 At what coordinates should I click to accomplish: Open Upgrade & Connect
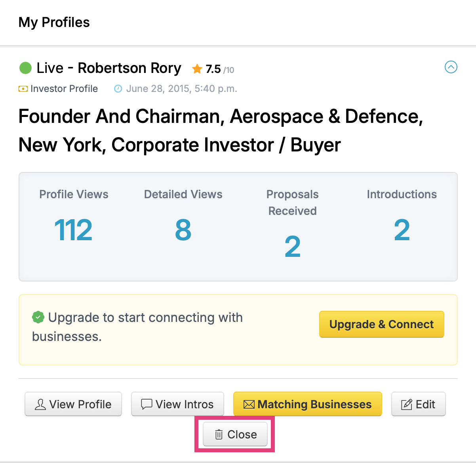point(382,324)
